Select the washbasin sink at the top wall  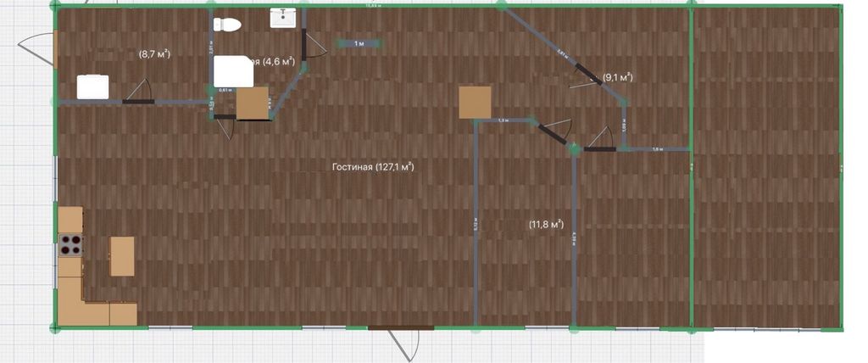(284, 18)
